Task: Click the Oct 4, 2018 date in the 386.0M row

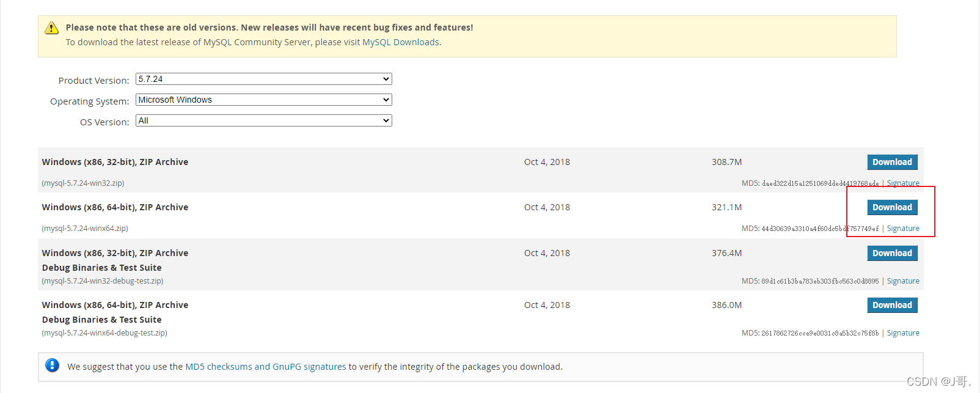Action: click(547, 305)
